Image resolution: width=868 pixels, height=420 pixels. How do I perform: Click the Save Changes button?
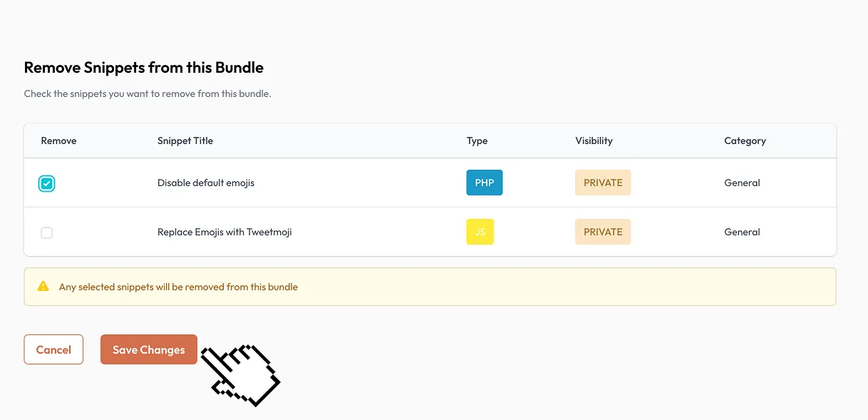[x=149, y=349]
